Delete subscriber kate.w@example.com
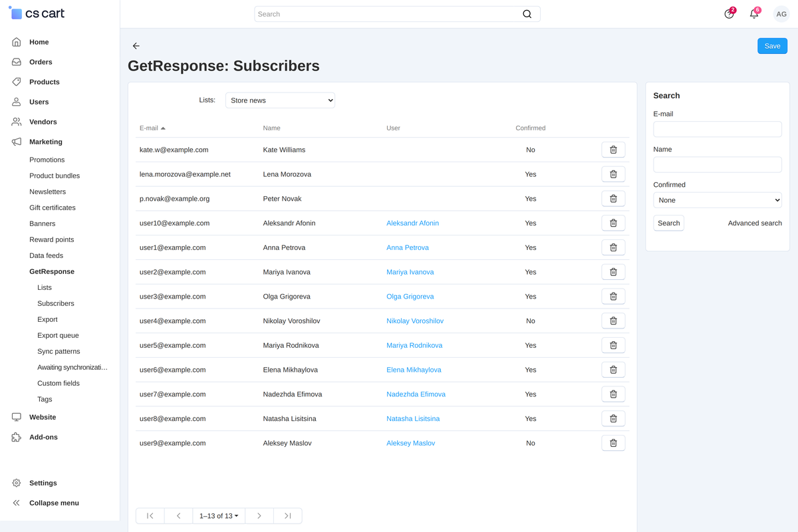This screenshot has width=798, height=532. 613,150
